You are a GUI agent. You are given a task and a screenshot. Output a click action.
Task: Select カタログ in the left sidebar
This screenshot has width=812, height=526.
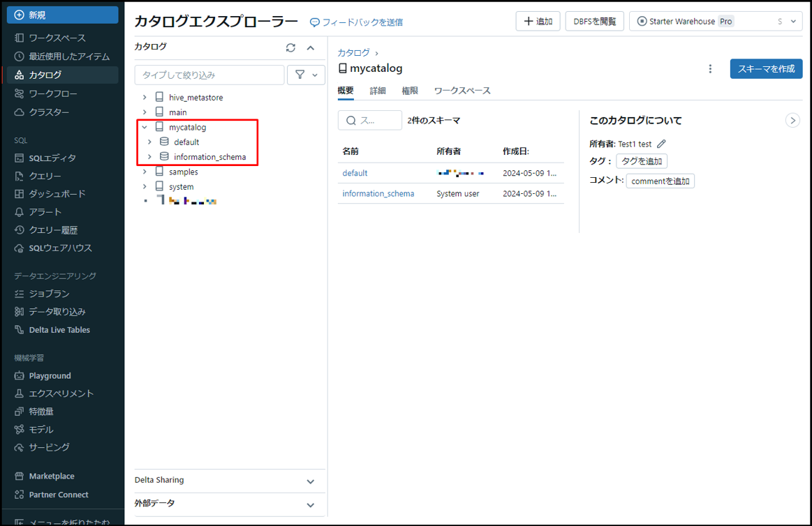(x=61, y=75)
